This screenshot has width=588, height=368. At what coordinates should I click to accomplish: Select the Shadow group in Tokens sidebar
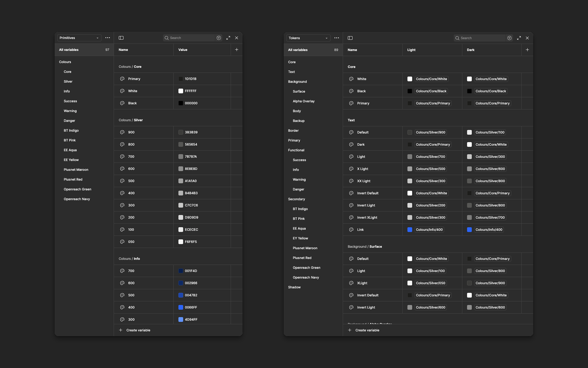[x=294, y=287]
